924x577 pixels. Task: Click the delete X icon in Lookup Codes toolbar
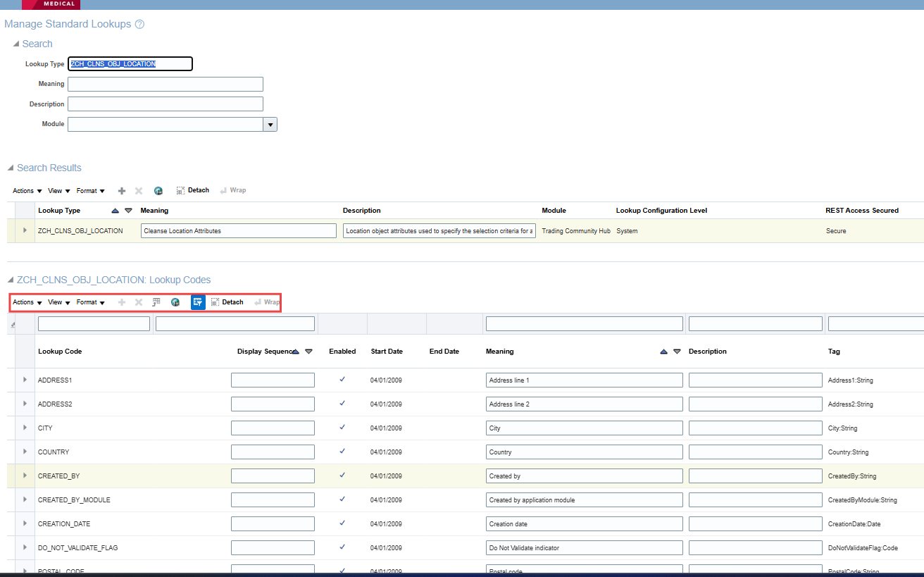point(139,302)
